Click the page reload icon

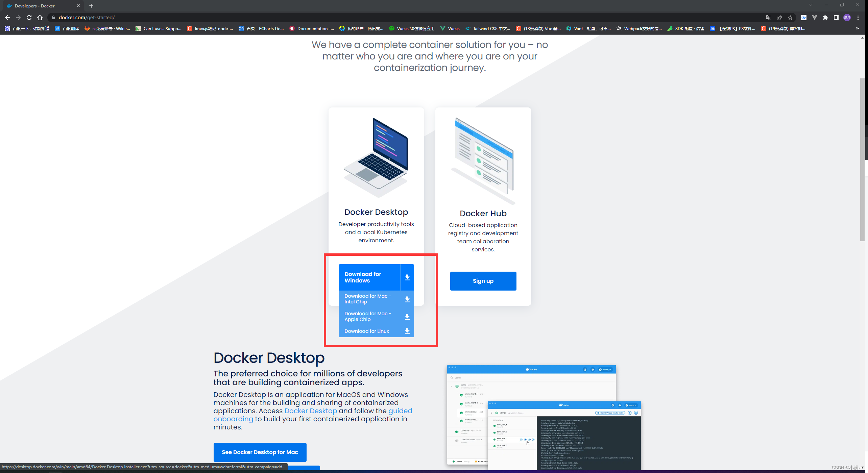29,17
